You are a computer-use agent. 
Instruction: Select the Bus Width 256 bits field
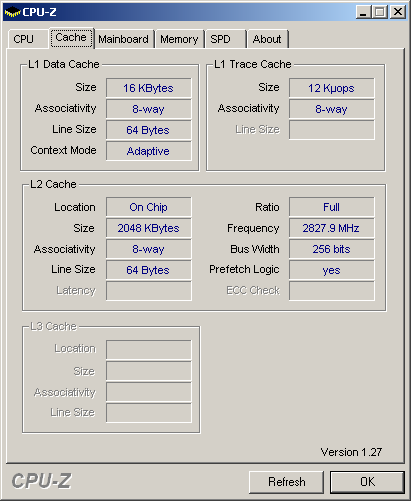click(x=332, y=249)
